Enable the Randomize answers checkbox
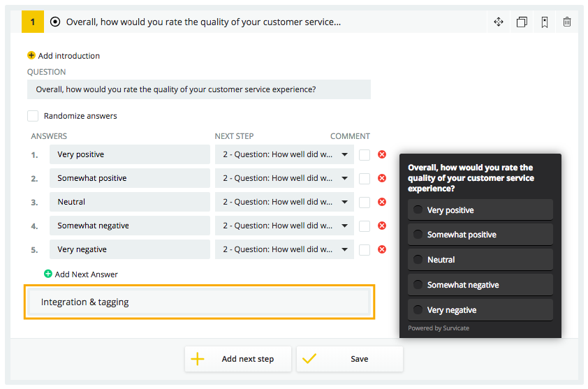588x389 pixels. click(33, 116)
